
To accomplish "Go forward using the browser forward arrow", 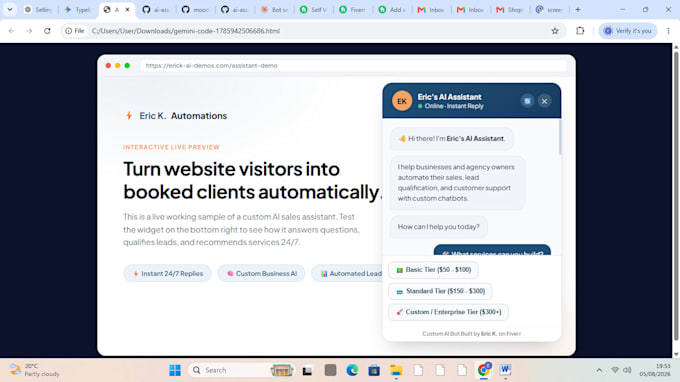I will (x=29, y=31).
